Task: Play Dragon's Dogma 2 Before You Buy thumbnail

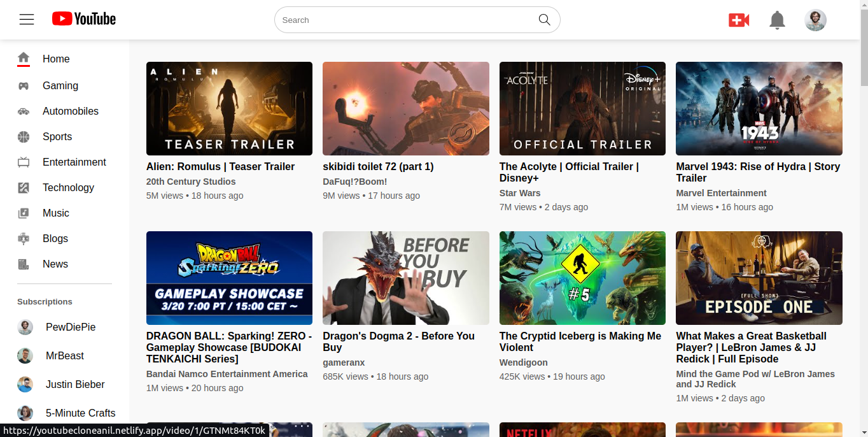Action: (405, 278)
